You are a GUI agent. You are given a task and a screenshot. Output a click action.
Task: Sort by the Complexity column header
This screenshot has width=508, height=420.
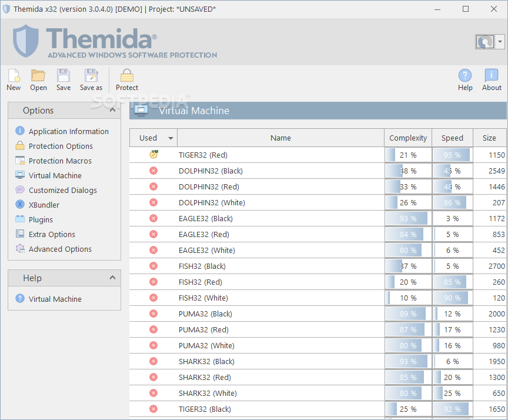coord(408,138)
